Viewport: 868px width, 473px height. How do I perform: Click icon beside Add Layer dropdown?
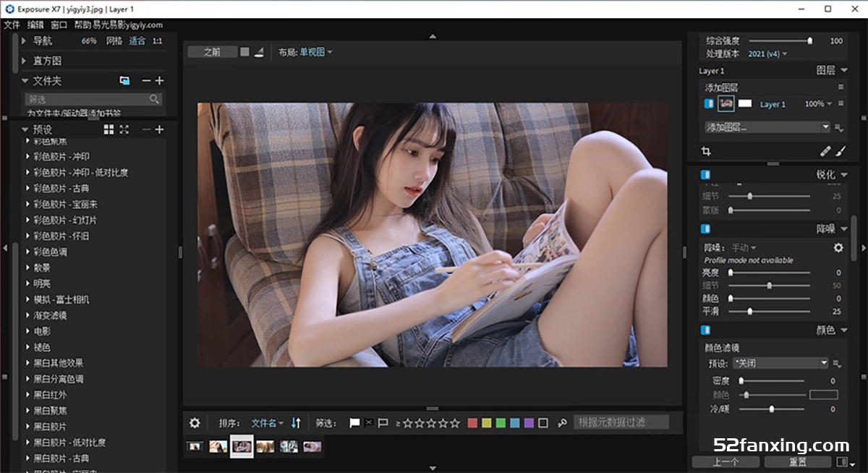pyautogui.click(x=840, y=127)
